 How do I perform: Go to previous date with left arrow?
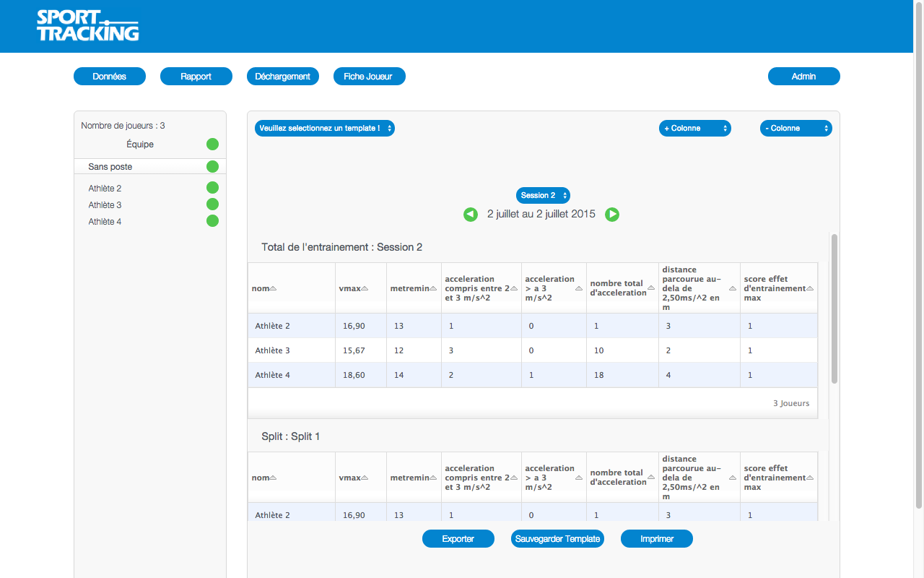[471, 215]
